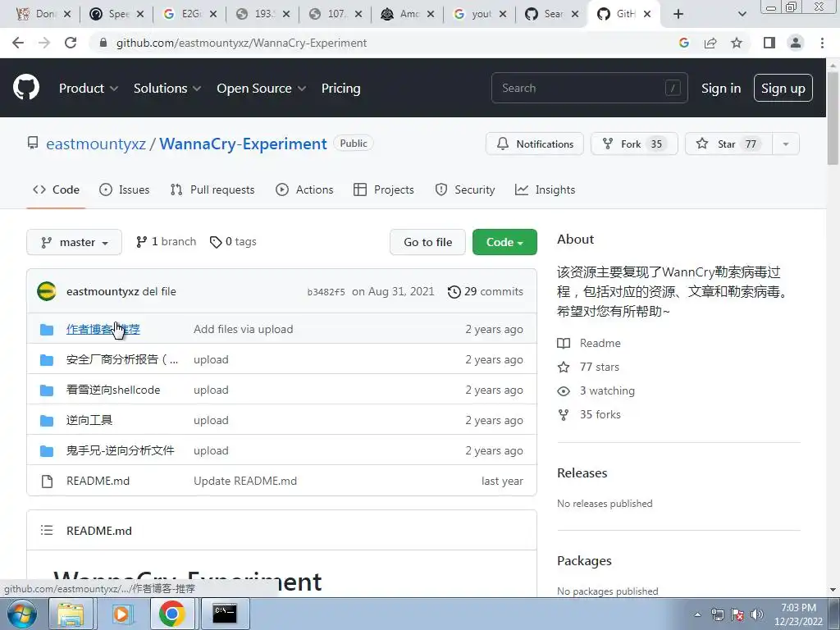840x630 pixels.
Task: Switch to the Projects tab
Action: pos(384,189)
